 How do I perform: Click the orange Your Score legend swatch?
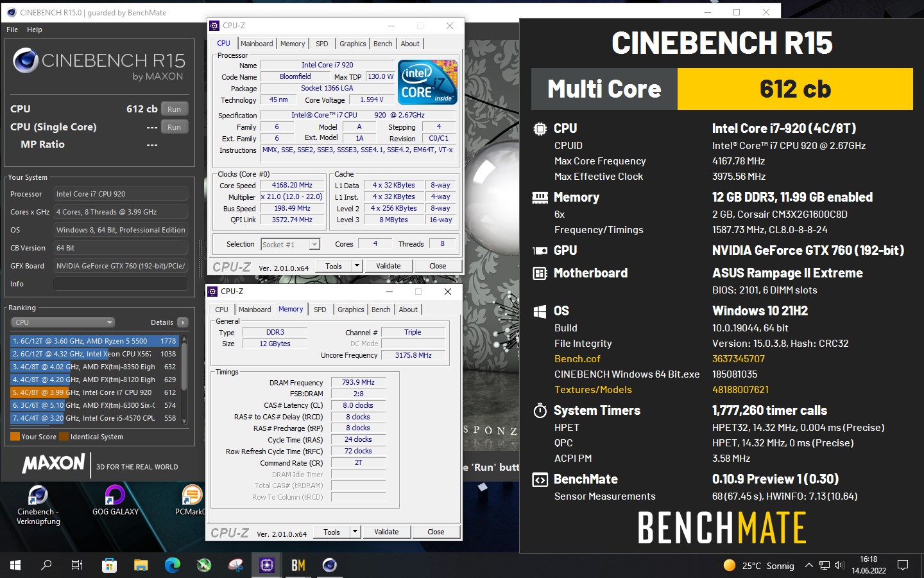click(x=15, y=437)
